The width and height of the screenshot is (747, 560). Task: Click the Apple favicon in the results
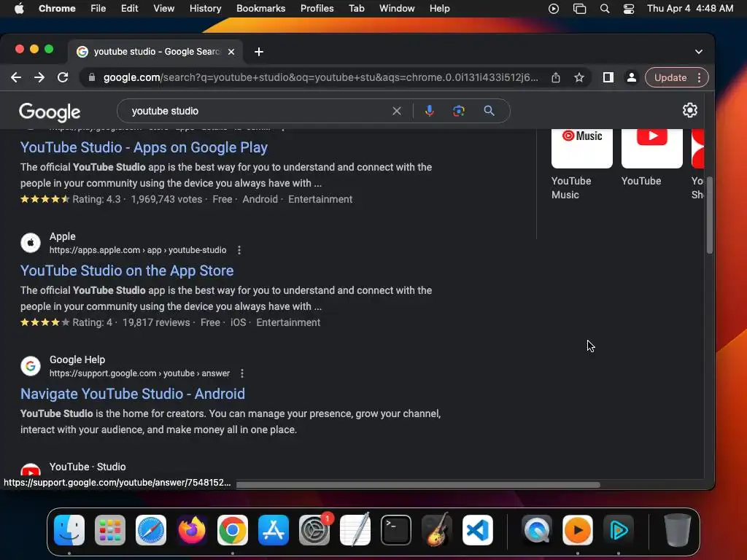coord(31,243)
